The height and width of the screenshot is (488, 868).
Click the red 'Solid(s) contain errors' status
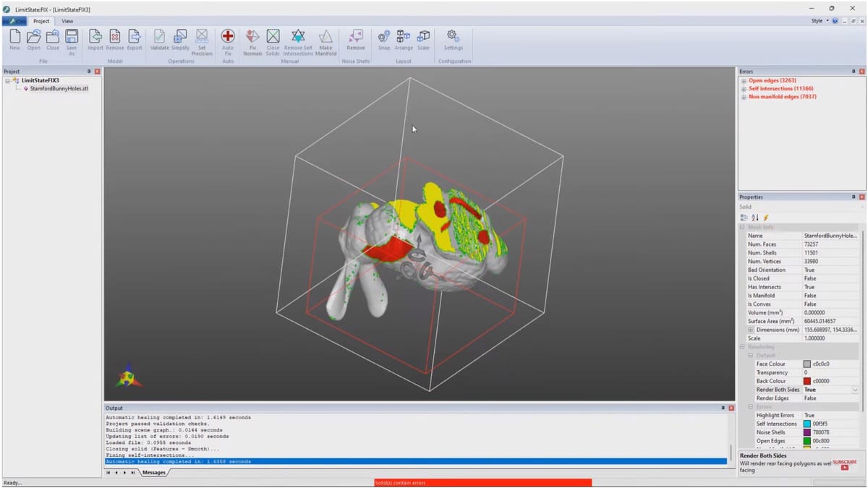pos(482,482)
